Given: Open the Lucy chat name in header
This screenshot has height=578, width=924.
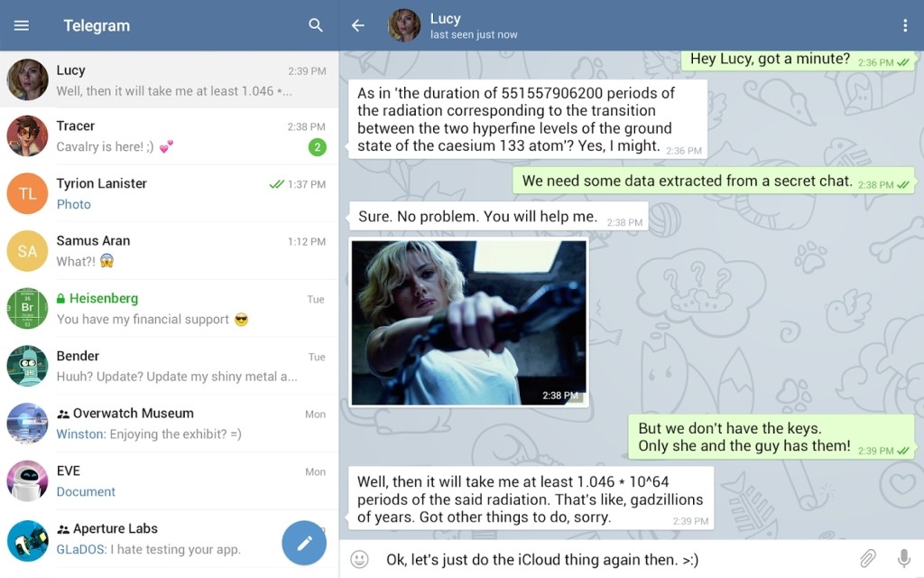Looking at the screenshot, I should tap(446, 19).
